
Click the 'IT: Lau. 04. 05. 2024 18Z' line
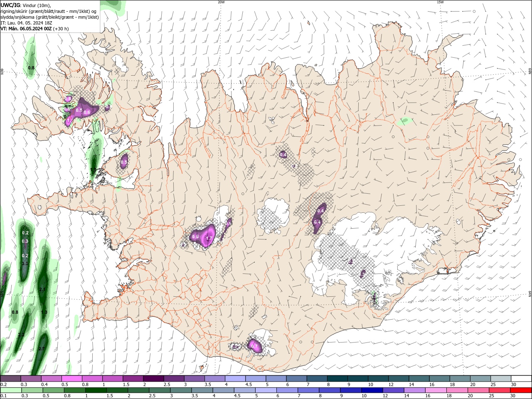pos(26,23)
